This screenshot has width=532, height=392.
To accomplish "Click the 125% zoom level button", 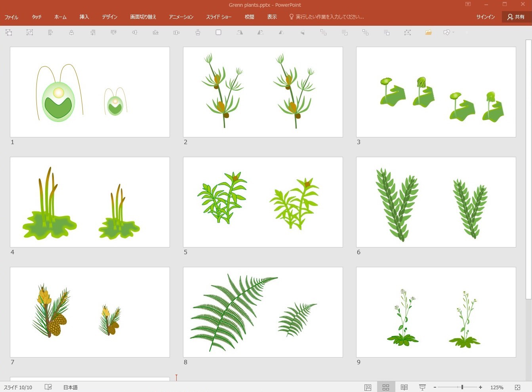I will tap(497, 387).
